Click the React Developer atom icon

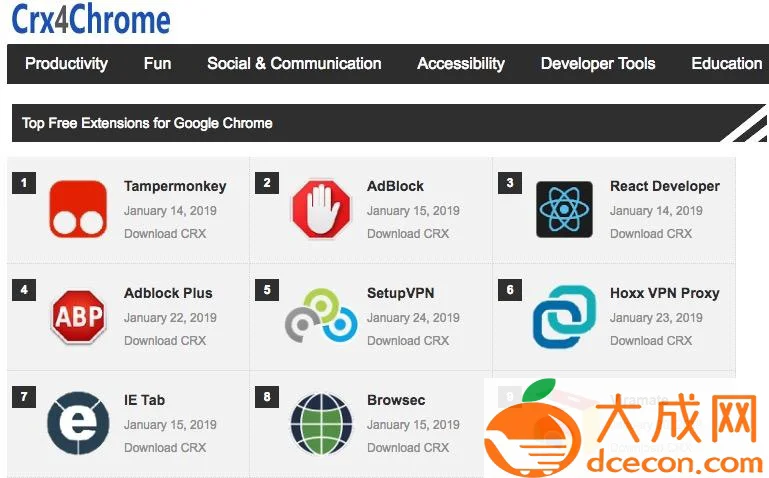coord(564,209)
